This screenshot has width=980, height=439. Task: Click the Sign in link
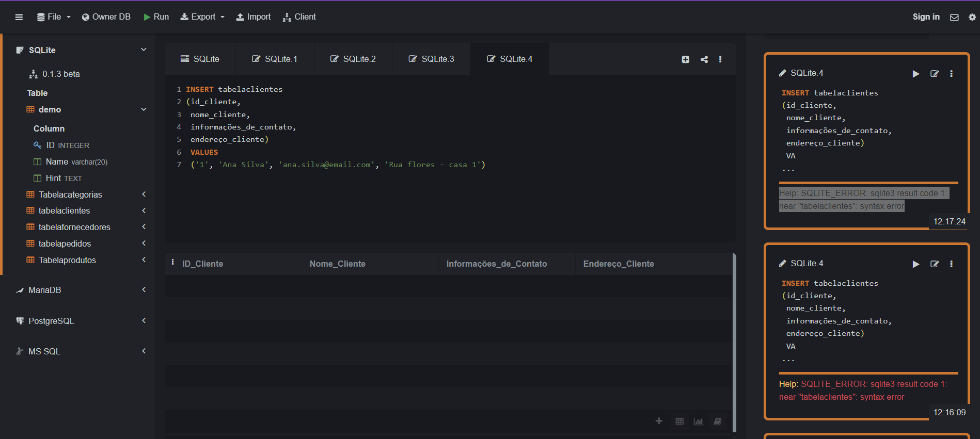(x=926, y=17)
